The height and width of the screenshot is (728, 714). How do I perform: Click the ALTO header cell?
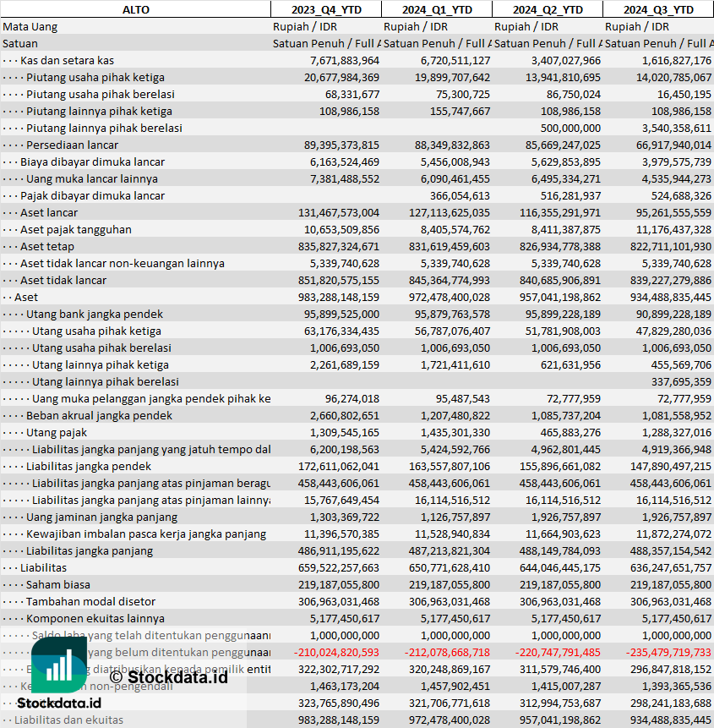click(135, 9)
